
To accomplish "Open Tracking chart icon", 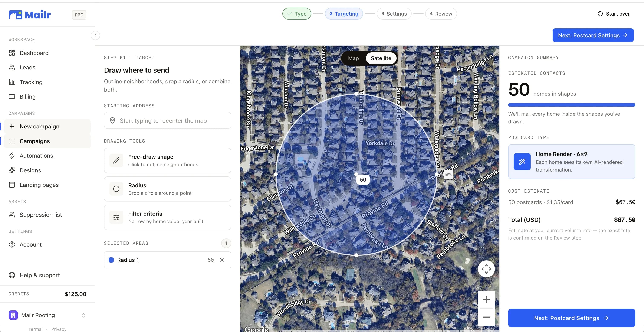I will click(12, 82).
